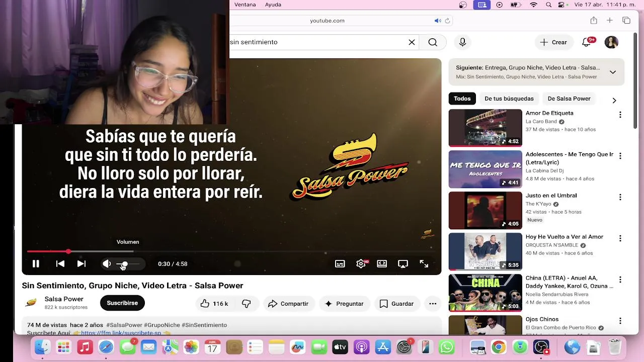Mute the tab audio in address bar
This screenshot has height=362, width=644.
437,21
